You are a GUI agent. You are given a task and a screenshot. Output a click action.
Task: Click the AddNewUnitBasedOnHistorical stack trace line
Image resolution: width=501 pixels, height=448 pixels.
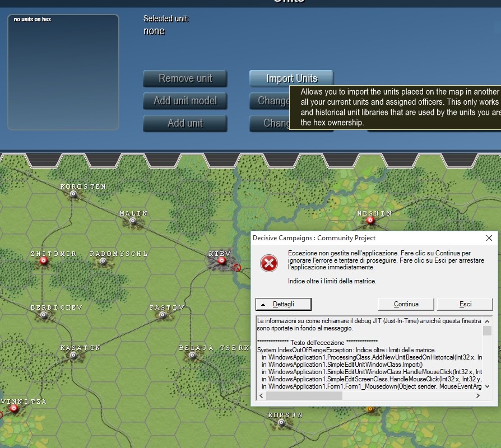click(x=372, y=357)
